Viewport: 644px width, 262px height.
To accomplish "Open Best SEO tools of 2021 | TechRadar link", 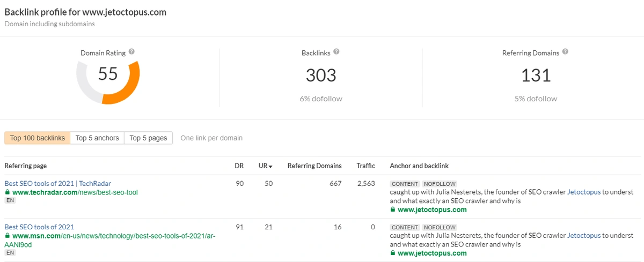I will (x=57, y=184).
